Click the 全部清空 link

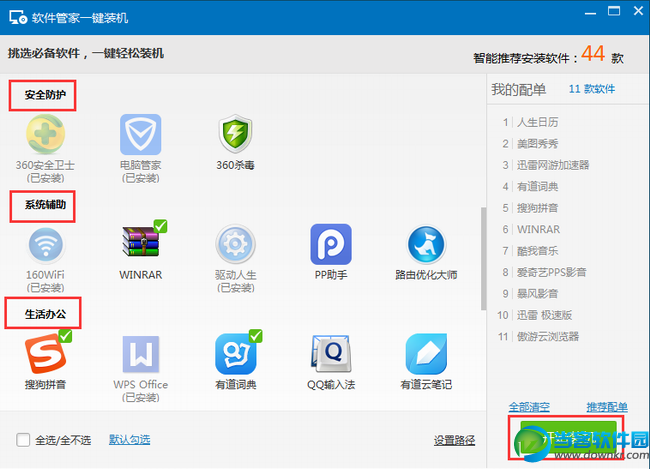(x=529, y=407)
